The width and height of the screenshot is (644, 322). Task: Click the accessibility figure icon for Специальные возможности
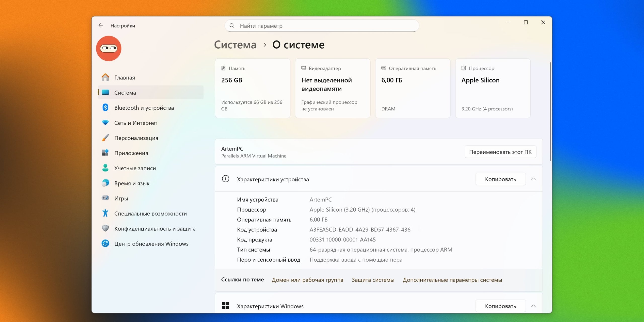tap(105, 213)
